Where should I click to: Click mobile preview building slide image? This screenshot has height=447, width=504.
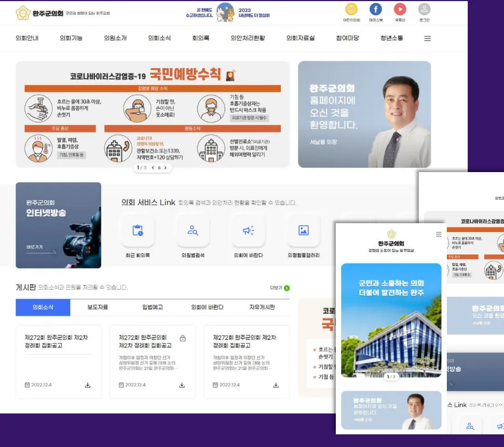[x=391, y=321]
